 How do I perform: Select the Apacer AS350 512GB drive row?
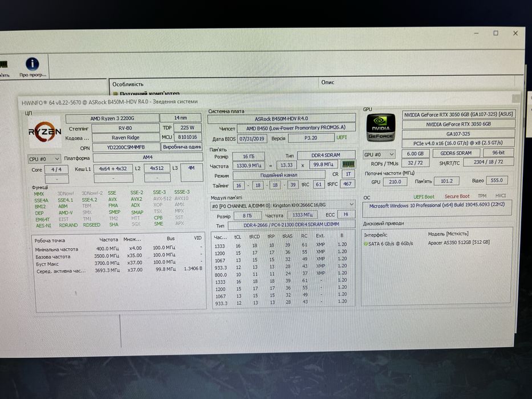437,243
